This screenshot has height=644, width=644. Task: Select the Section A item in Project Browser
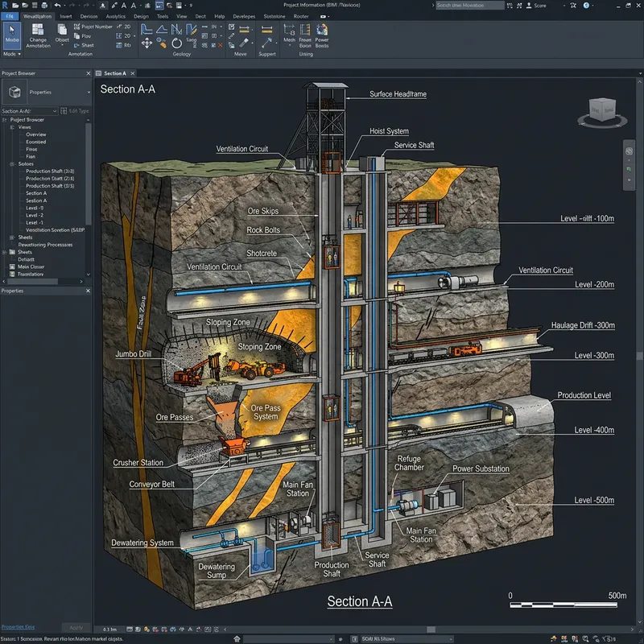click(x=35, y=192)
